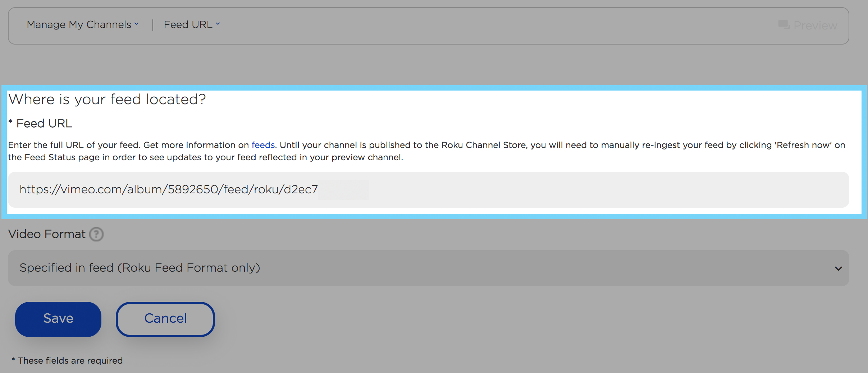The image size is (868, 373).
Task: Click the Video Format help question mark
Action: [x=96, y=234]
